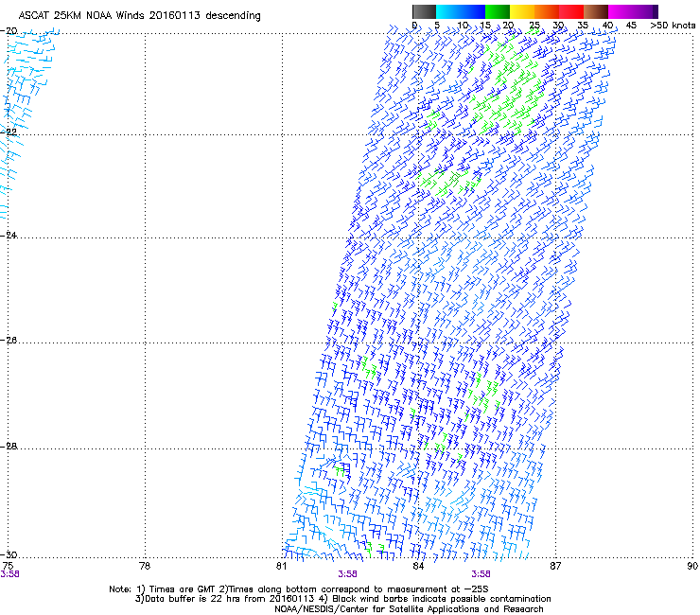Screen dimensions: 700x615
Task: Click the "3:58" time between longitudes 84 and 87
Action: (481, 574)
